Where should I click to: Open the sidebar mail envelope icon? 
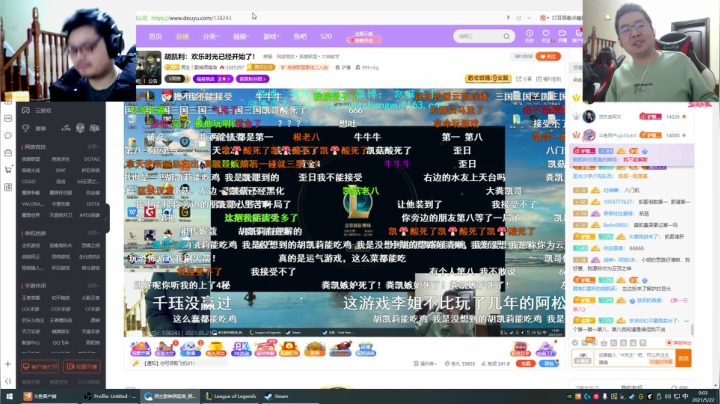8,153
